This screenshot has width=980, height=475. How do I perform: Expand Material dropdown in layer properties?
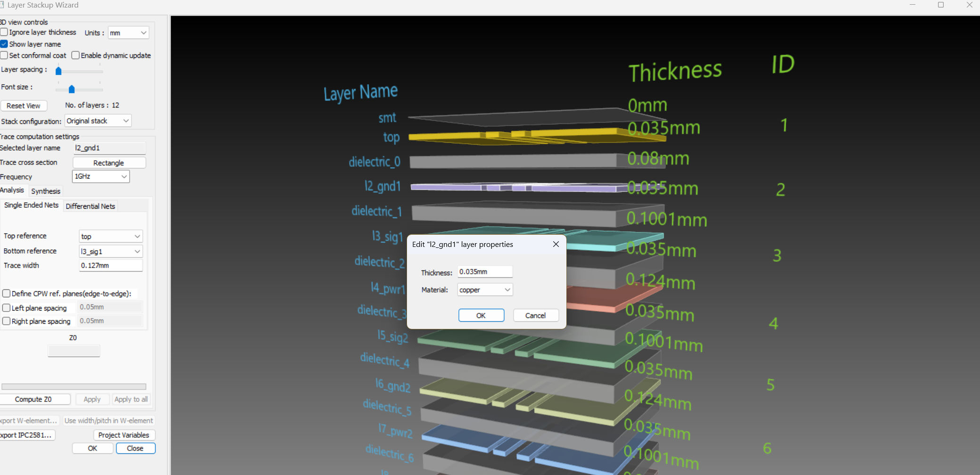tap(485, 289)
